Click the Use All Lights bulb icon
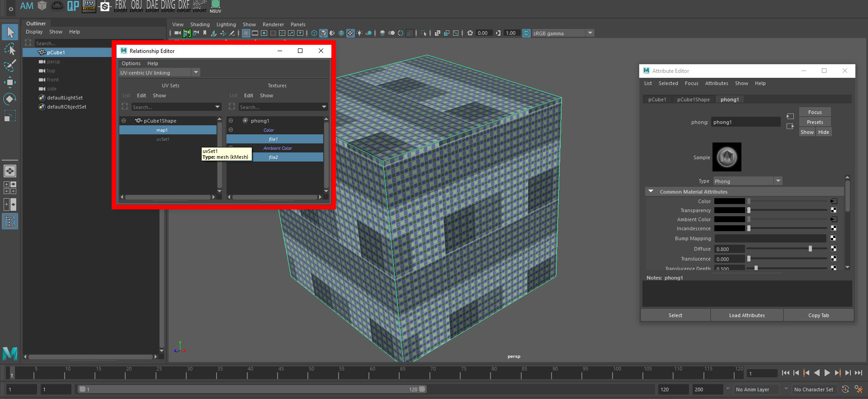The height and width of the screenshot is (399, 868). pyautogui.click(x=359, y=33)
